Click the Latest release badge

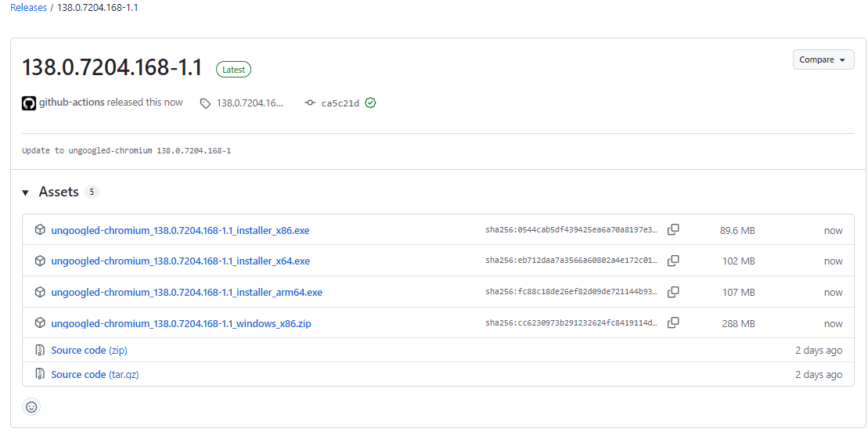click(233, 69)
